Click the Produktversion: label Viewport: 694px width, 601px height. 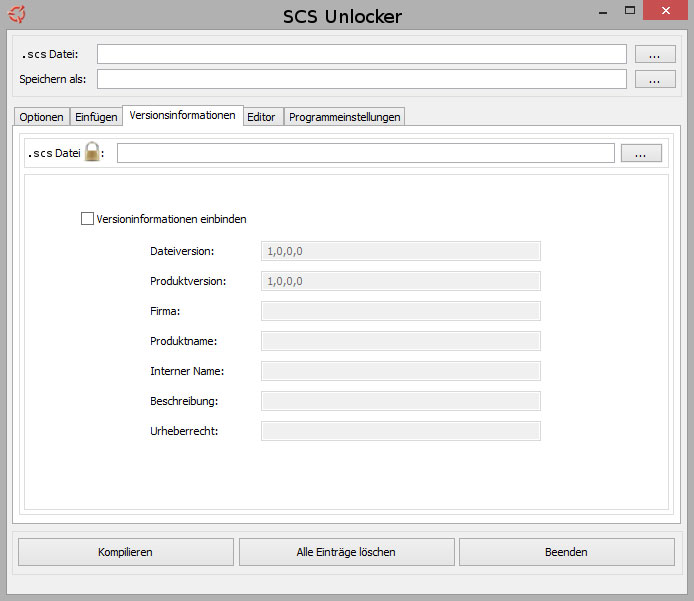coord(188,281)
